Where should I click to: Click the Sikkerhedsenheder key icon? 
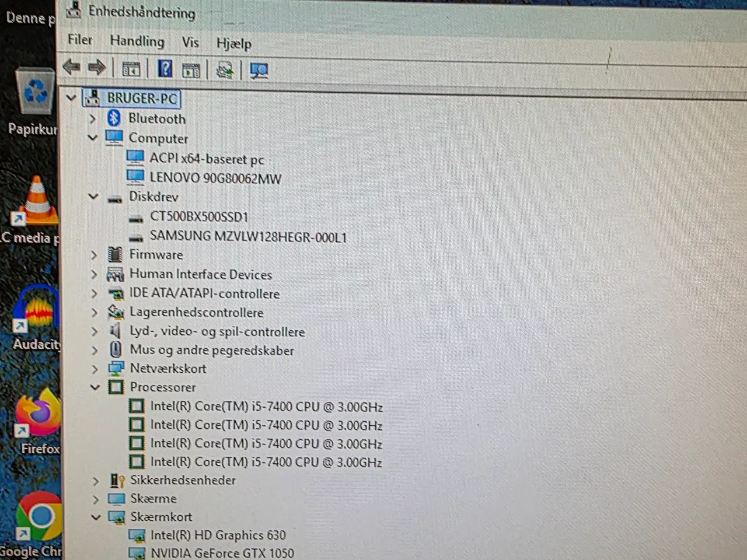117,480
